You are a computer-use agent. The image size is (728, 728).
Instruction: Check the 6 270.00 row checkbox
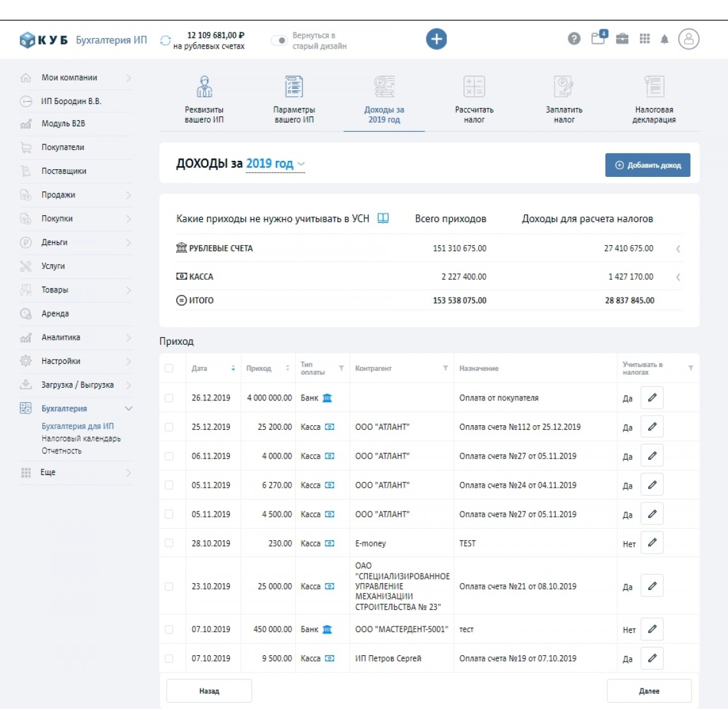pyautogui.click(x=169, y=485)
